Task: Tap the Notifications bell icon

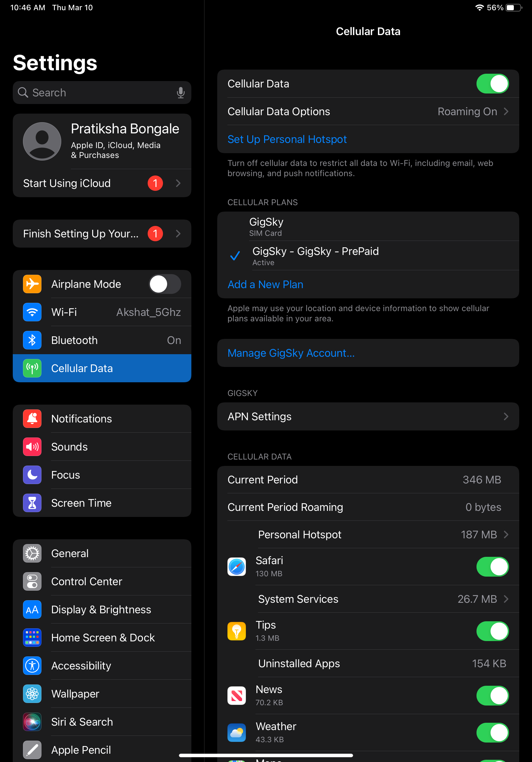Action: (32, 419)
